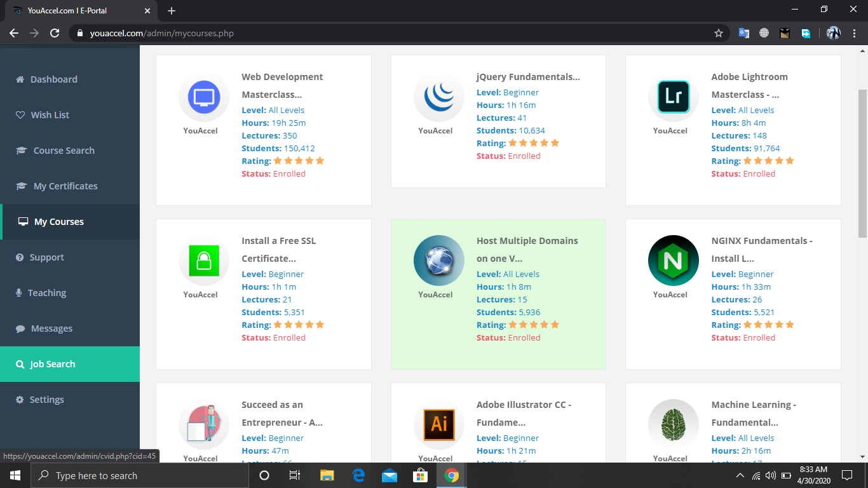Open the Web Development Masterclass title link

(282, 85)
